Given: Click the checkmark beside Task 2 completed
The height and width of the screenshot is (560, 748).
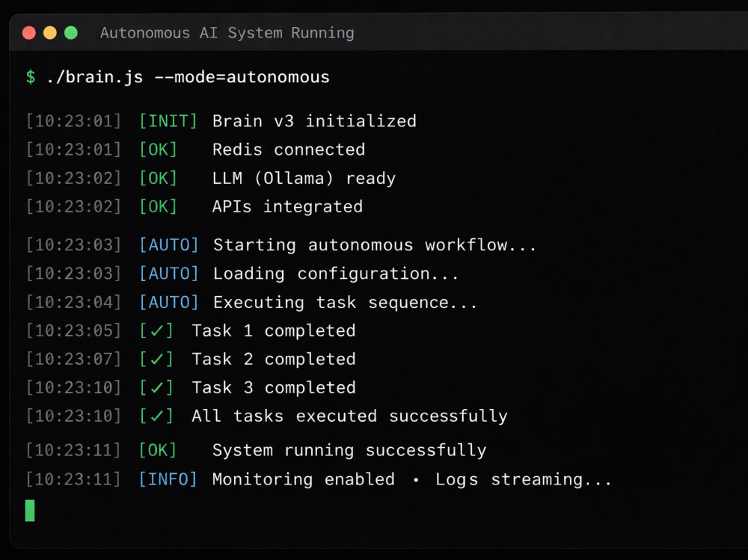Looking at the screenshot, I should click(156, 359).
